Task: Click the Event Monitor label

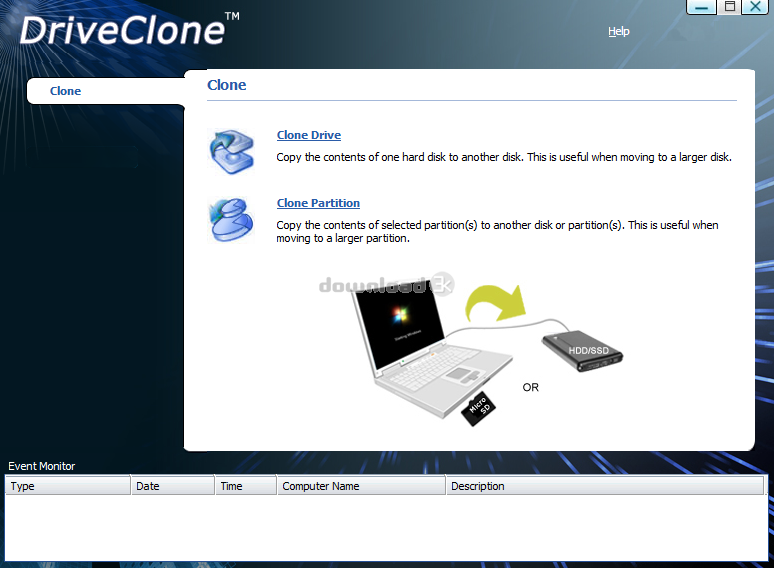Action: [41, 466]
